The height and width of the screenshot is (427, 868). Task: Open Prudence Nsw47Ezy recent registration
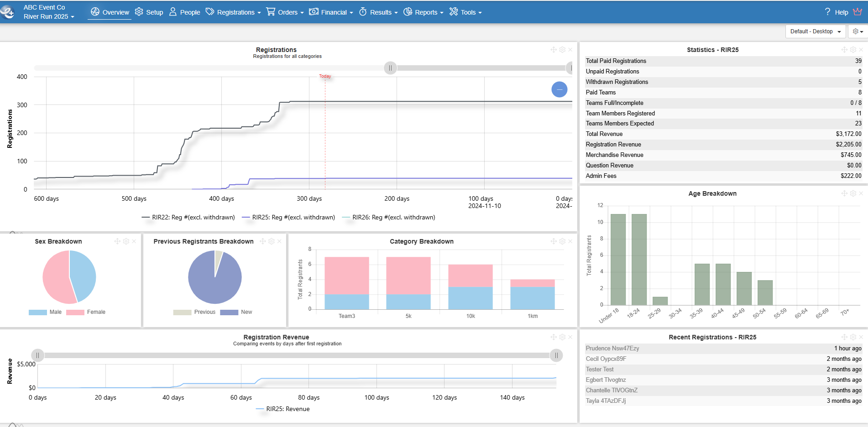pyautogui.click(x=612, y=349)
